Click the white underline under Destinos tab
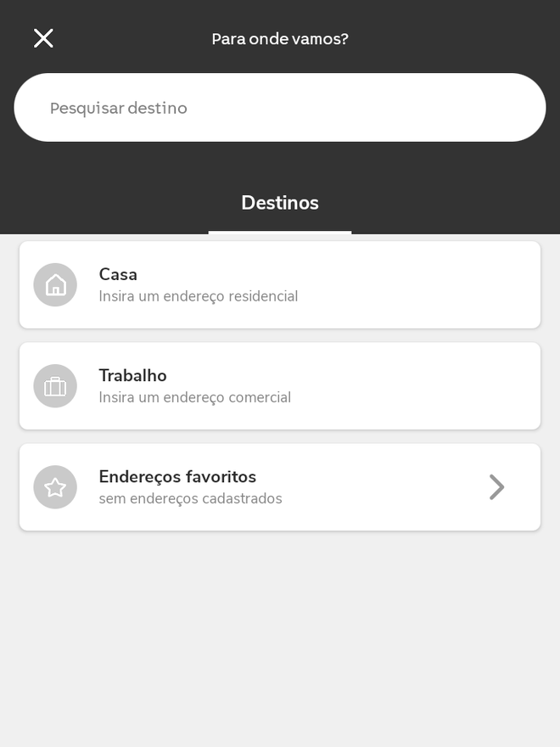The height and width of the screenshot is (747, 560). point(280,233)
